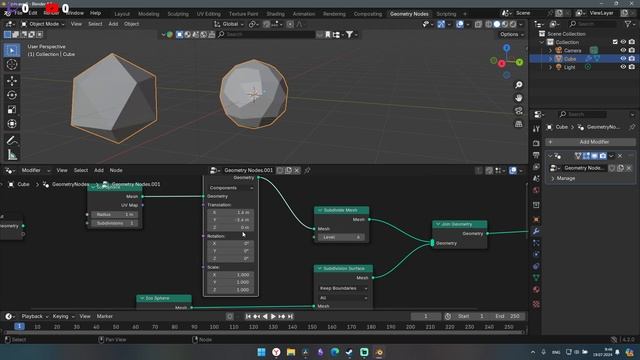
Task: Open the Modifier properties wrench tab
Action: pos(536,231)
